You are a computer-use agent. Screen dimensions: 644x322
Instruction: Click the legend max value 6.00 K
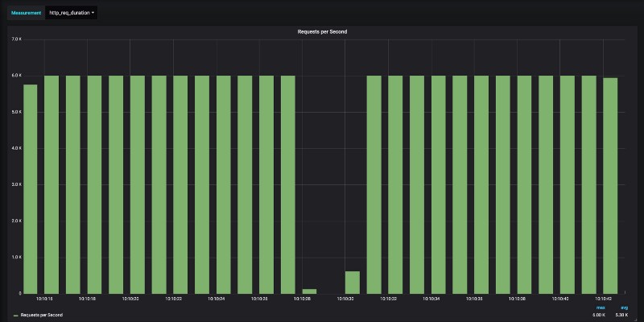click(x=599, y=315)
